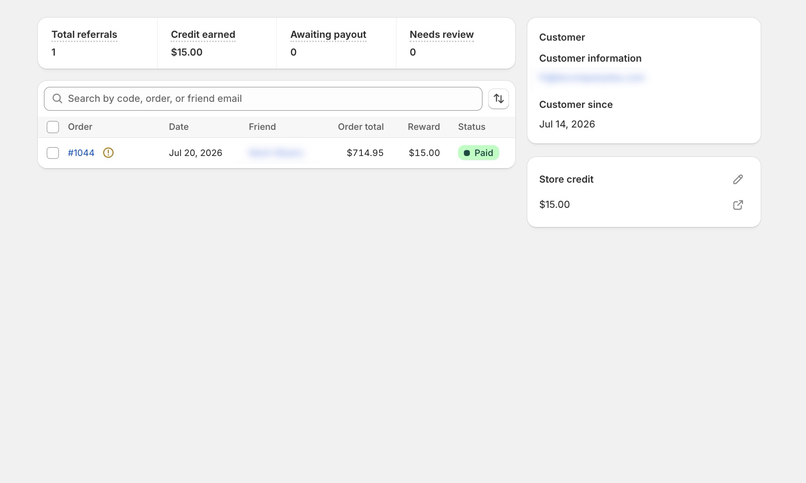The height and width of the screenshot is (483, 806).
Task: Sort by the Reward column header
Action: point(424,127)
